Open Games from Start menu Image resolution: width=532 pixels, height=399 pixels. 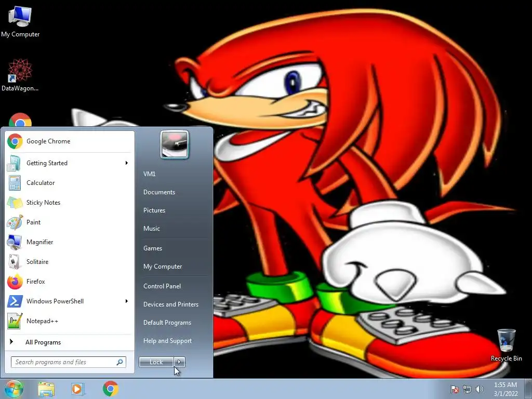(153, 248)
